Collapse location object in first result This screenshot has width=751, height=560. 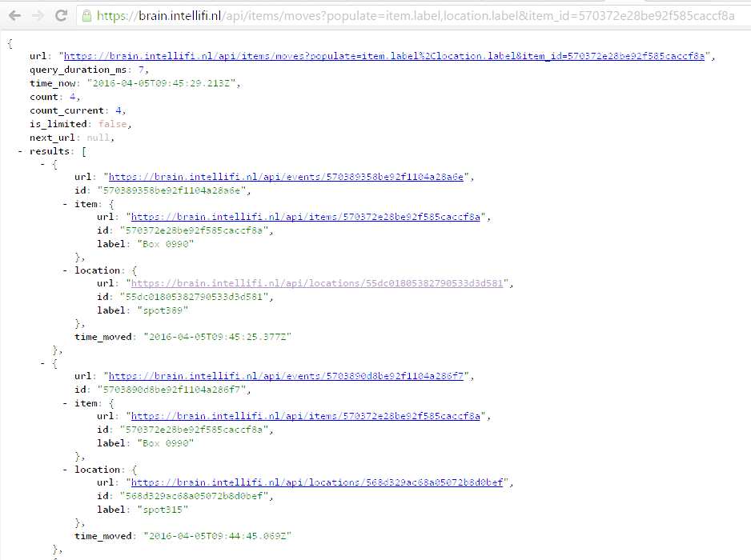click(65, 270)
